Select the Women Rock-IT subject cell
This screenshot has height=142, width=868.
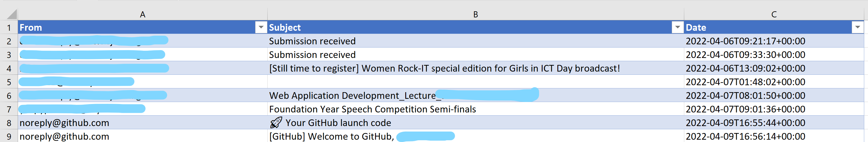tap(444, 68)
